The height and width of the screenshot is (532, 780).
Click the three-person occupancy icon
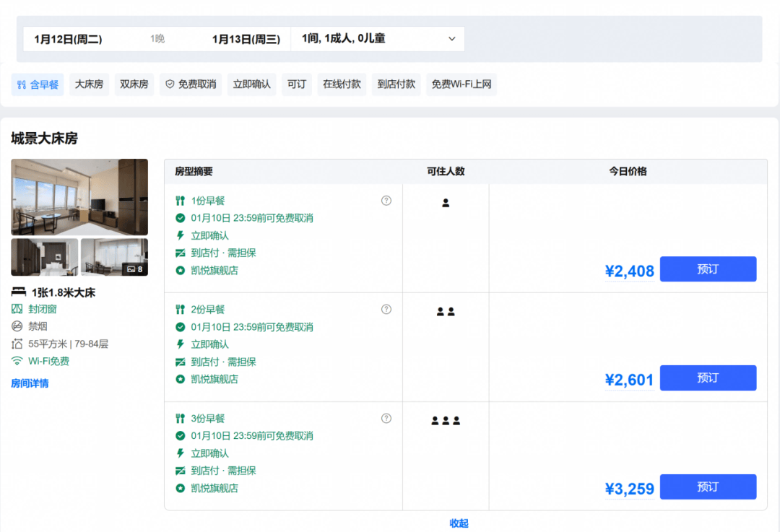coord(446,421)
